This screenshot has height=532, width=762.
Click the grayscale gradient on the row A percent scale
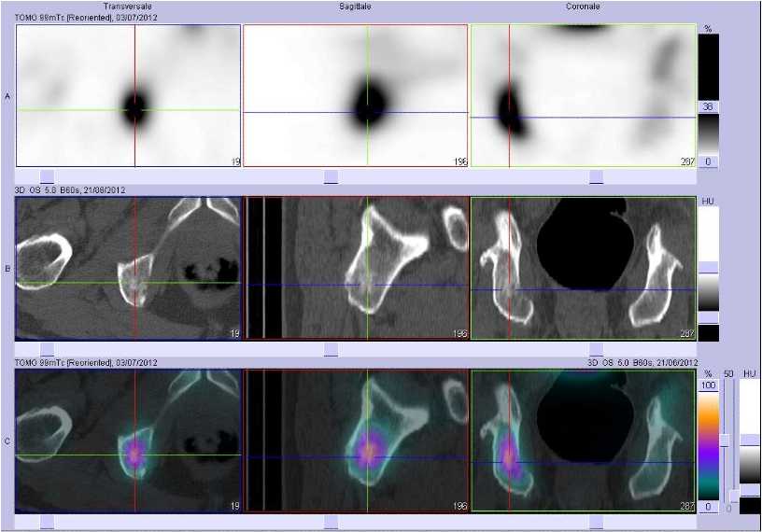click(708, 134)
